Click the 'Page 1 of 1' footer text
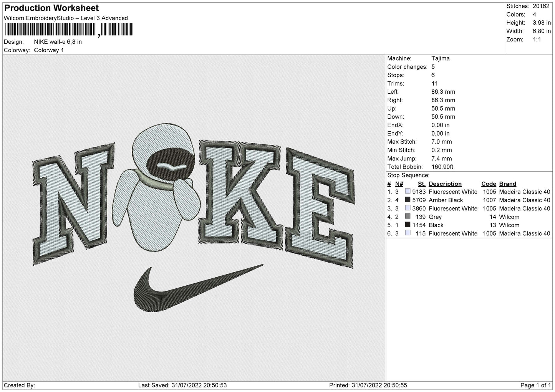The height and width of the screenshot is (392, 555). (x=535, y=385)
